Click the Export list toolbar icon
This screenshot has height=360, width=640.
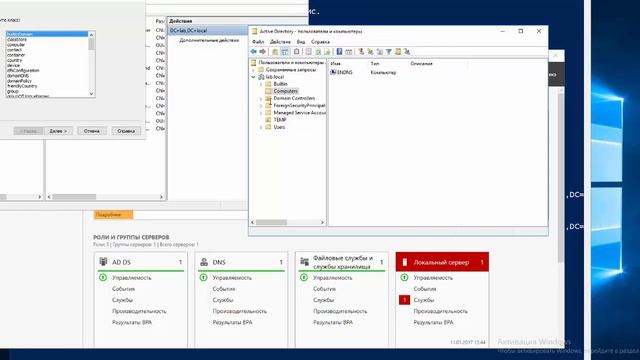point(327,51)
